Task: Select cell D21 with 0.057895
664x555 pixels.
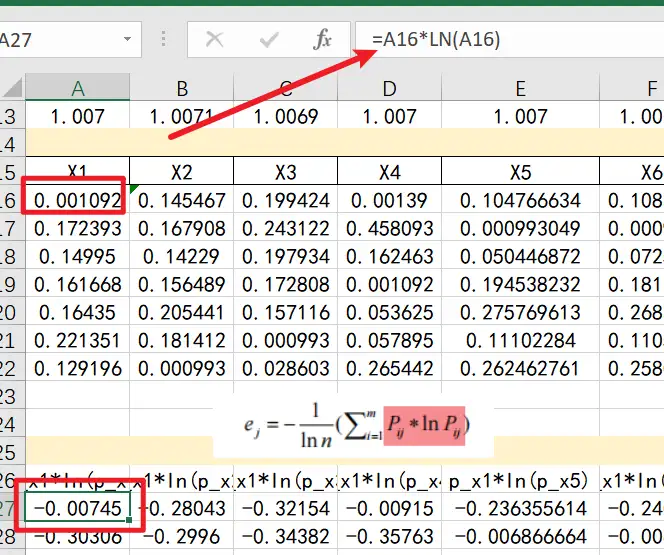Action: tap(390, 340)
